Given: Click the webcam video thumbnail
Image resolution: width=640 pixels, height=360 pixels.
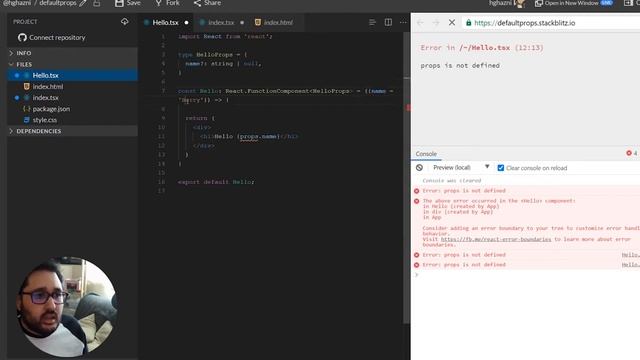Looking at the screenshot, I should 66,307.
